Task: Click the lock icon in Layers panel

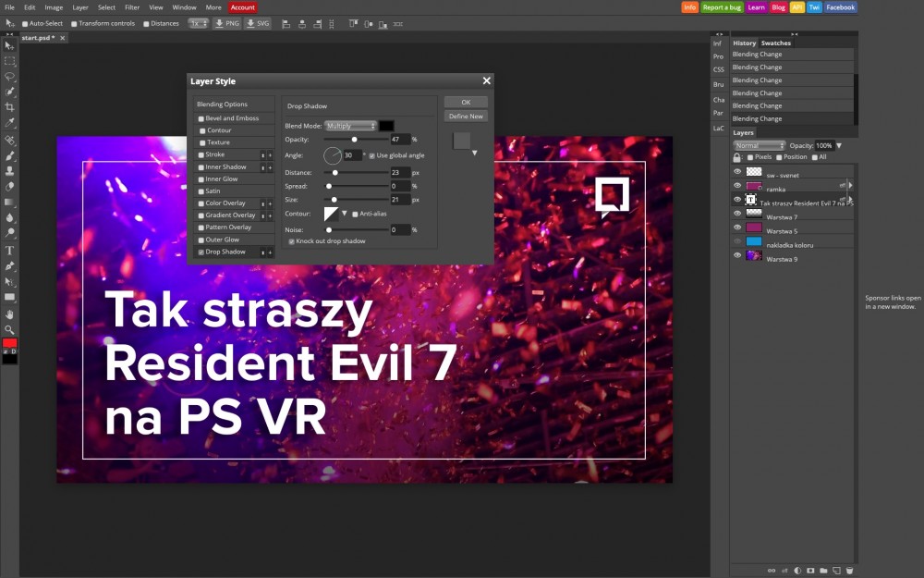Action: coord(736,157)
